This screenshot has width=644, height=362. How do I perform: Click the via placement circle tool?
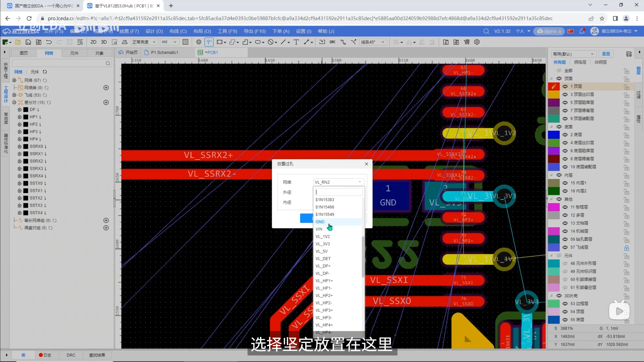click(198, 42)
